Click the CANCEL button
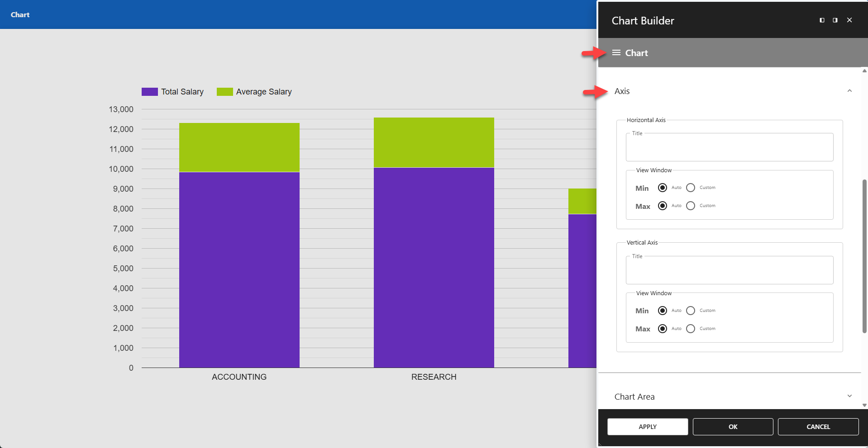 [x=818, y=426]
